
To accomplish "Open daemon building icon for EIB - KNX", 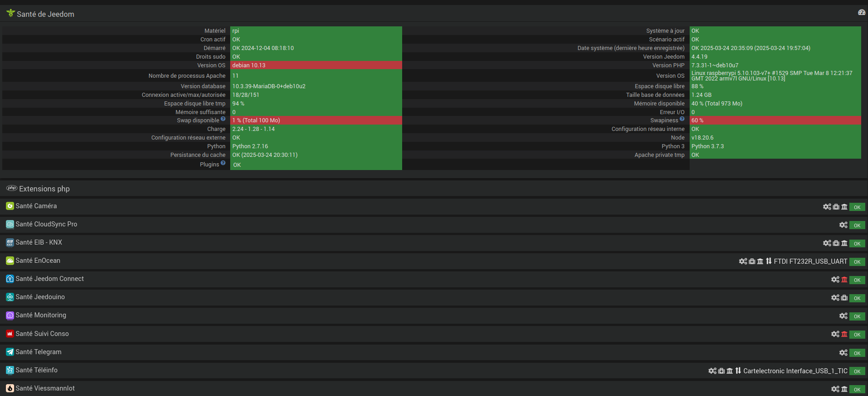I will click(844, 243).
